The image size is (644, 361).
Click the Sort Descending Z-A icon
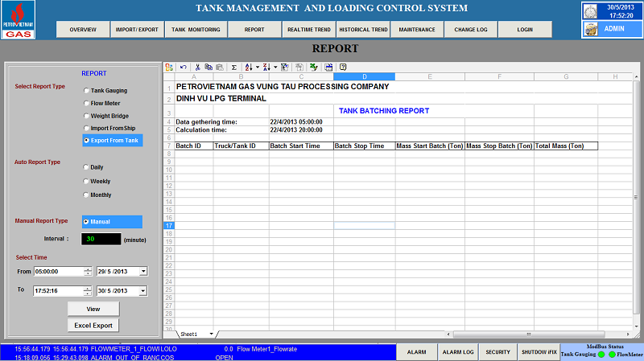(x=266, y=68)
